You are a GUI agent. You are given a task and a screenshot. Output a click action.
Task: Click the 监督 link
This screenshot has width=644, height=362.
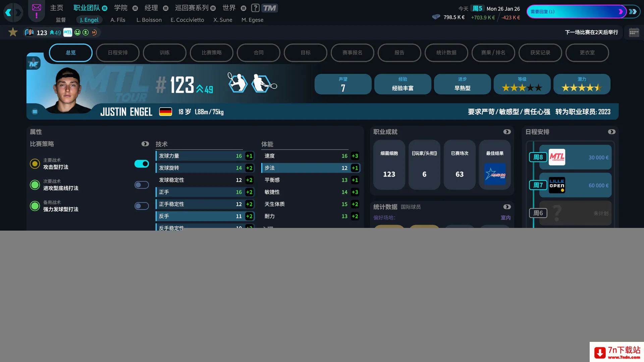(x=61, y=20)
